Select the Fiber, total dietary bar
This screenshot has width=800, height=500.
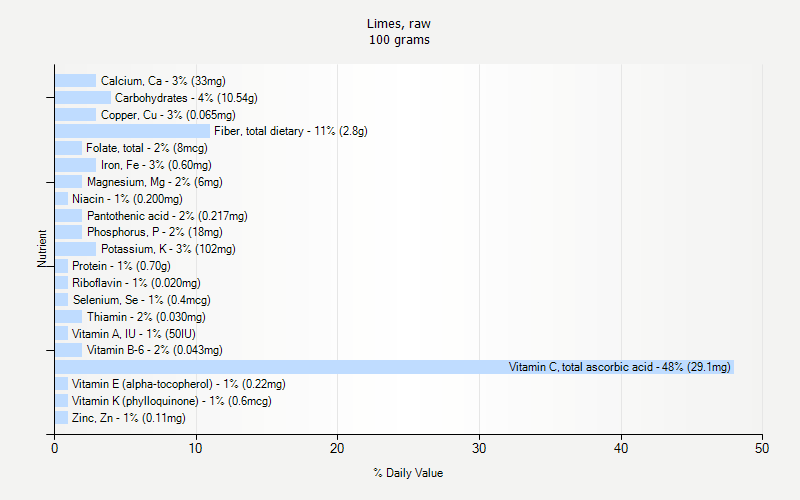pos(132,131)
